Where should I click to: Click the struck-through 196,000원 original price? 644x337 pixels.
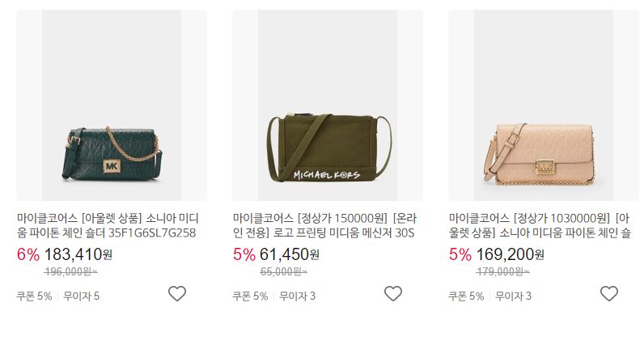(70, 271)
